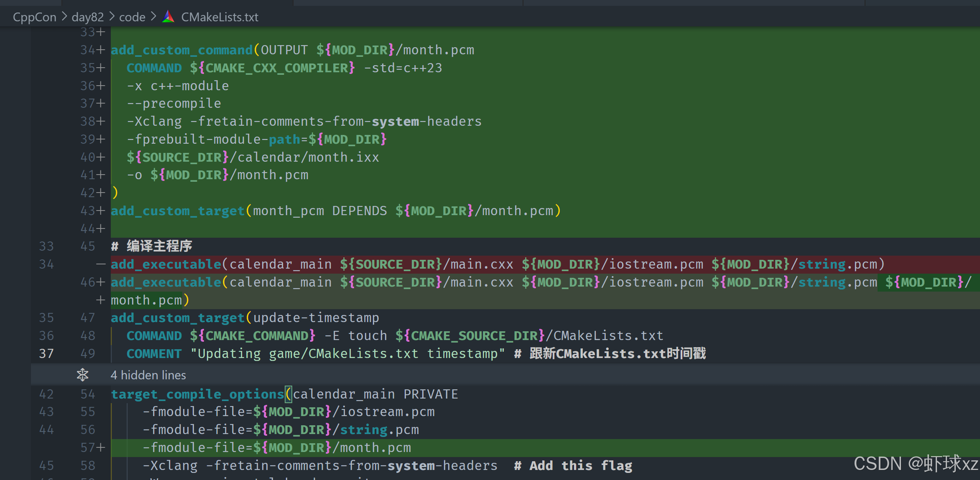Screen dimensions: 980x480
Task: Click the CMake file icon in breadcrumb
Action: [x=168, y=17]
